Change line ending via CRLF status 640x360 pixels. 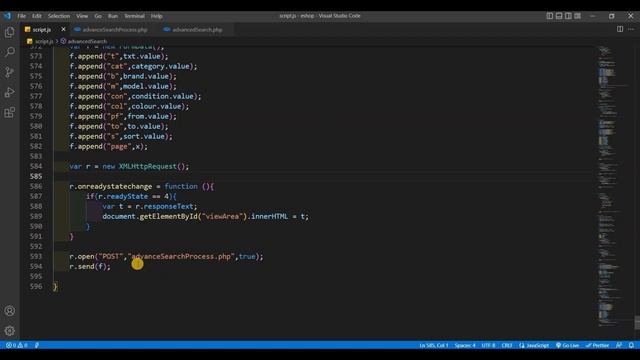[507, 345]
